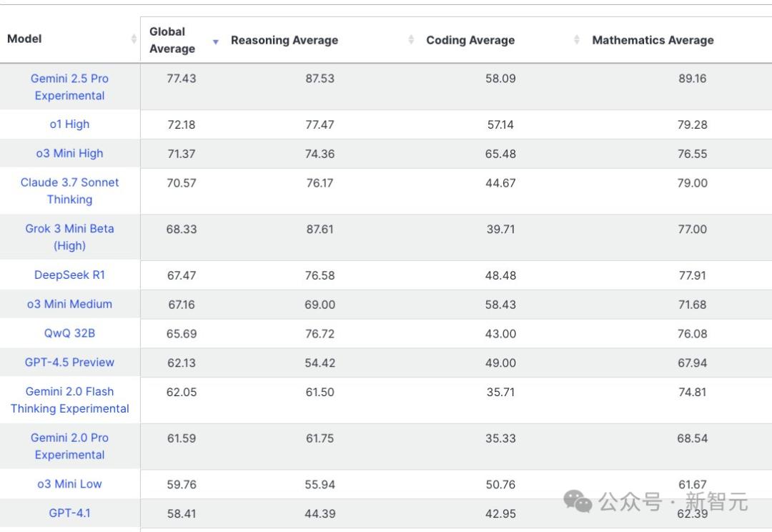Select global average value 67.47
The width and height of the screenshot is (772, 532).
point(181,275)
